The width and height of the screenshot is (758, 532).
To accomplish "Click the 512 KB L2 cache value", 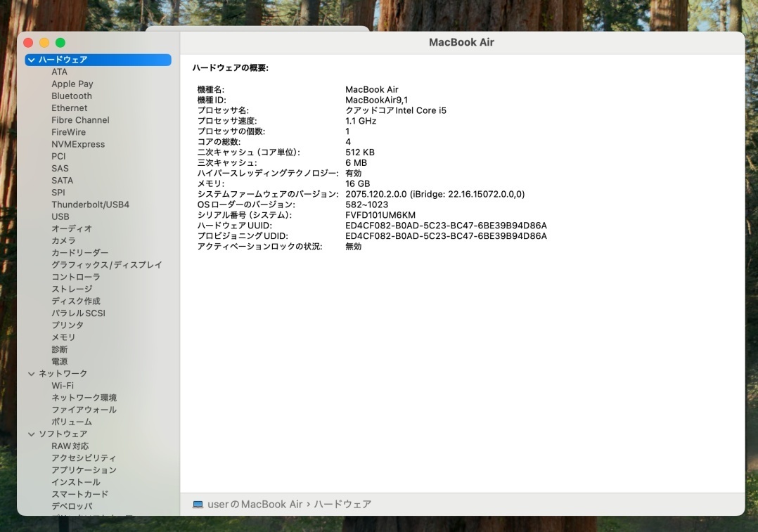I will [360, 153].
